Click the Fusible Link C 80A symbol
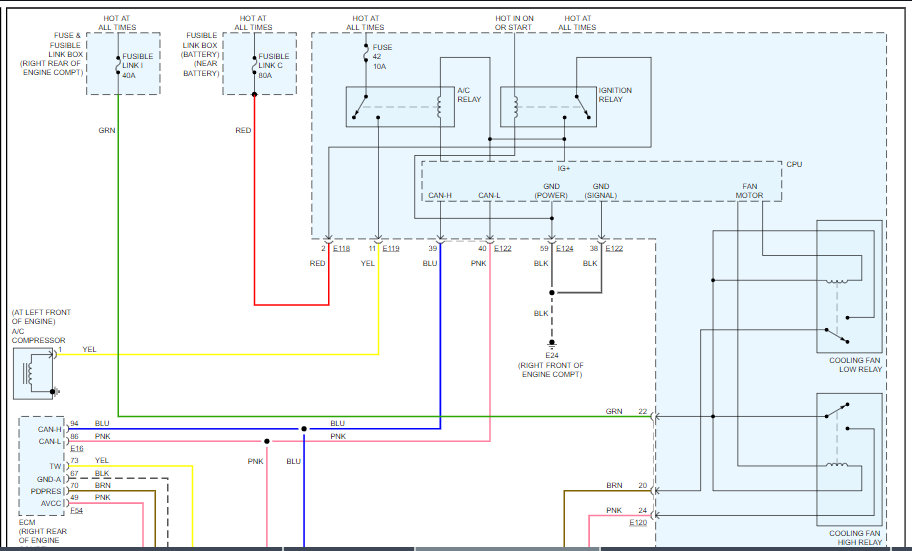This screenshot has width=912, height=551. click(x=254, y=65)
